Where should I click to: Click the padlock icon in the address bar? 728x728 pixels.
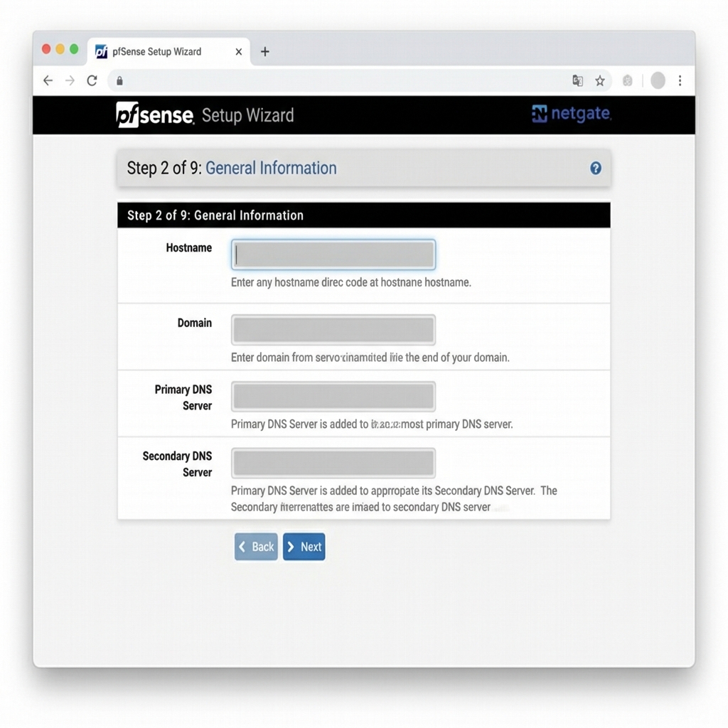tap(119, 80)
